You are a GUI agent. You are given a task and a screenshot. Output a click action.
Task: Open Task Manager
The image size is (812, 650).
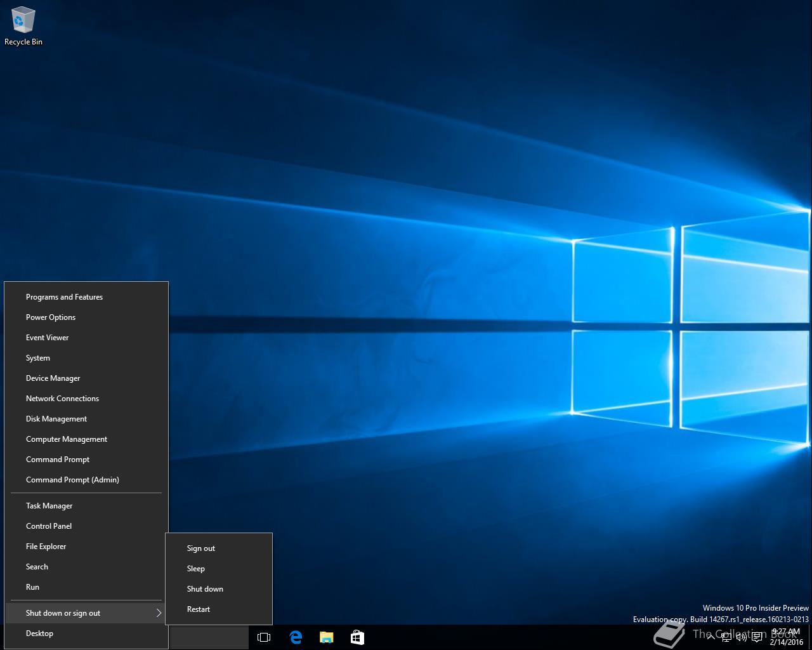86,506
